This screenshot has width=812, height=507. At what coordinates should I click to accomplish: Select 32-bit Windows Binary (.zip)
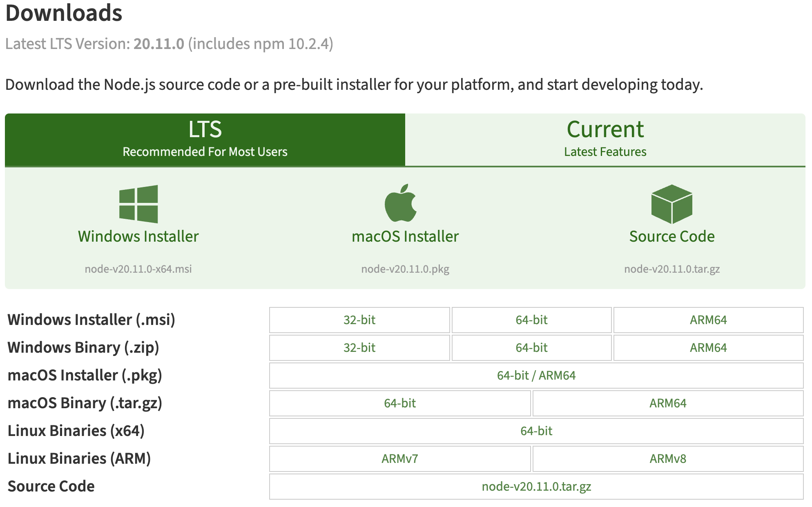(x=359, y=348)
